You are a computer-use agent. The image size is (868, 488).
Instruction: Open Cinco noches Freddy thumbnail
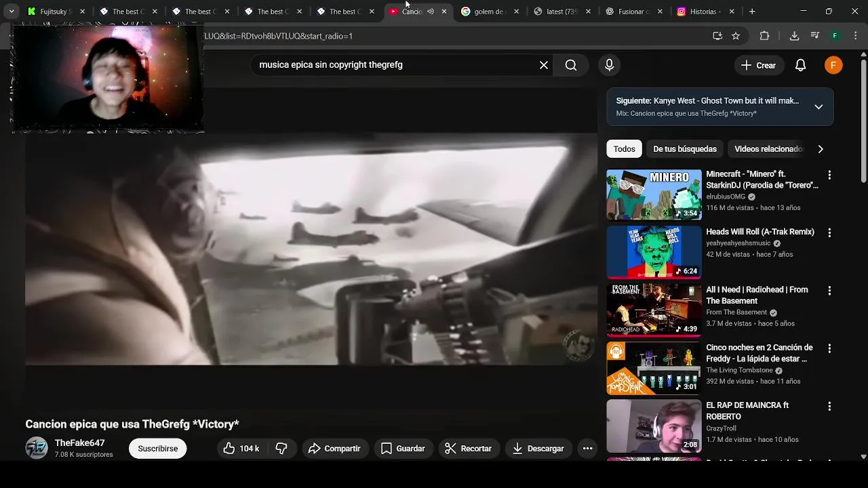[x=654, y=368]
